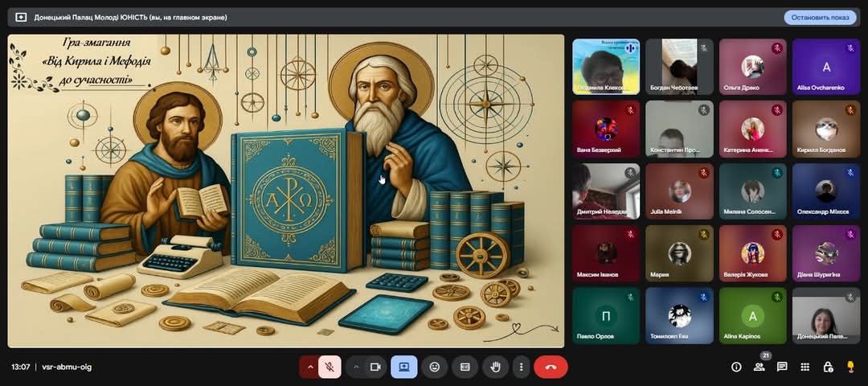
Task: Raise hand using the hand icon
Action: tap(495, 367)
